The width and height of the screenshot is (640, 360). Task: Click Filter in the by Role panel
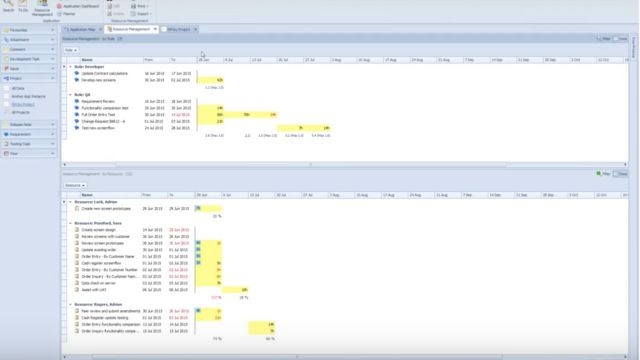point(604,39)
